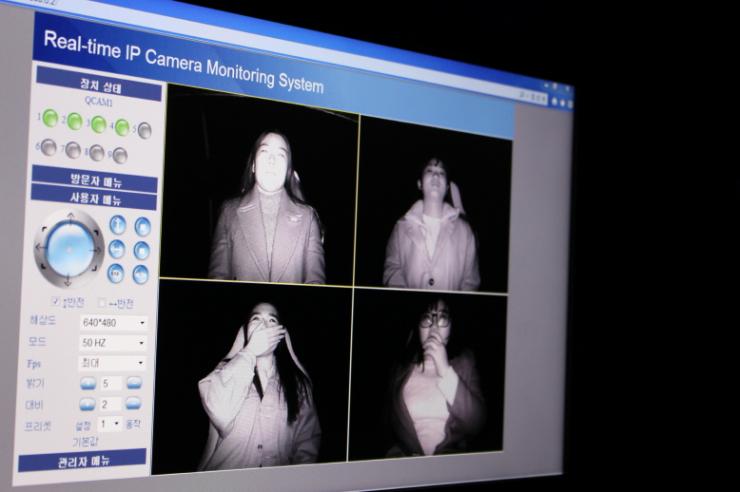The height and width of the screenshot is (492, 740).
Task: Click the 설정 preset set button
Action: tap(83, 426)
